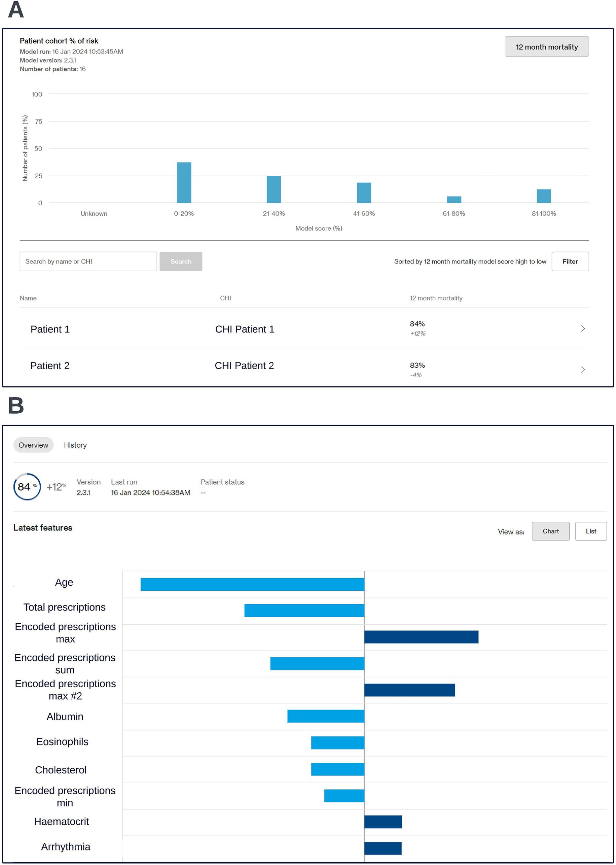Screen dimensions: 616x865
Task: Click the Encoded prescriptions max #2 bar
Action: click(x=410, y=690)
